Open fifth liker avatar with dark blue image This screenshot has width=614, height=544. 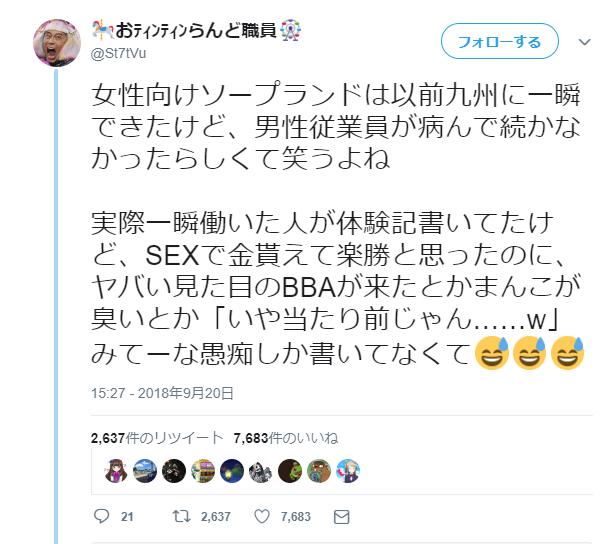[x=232, y=470]
